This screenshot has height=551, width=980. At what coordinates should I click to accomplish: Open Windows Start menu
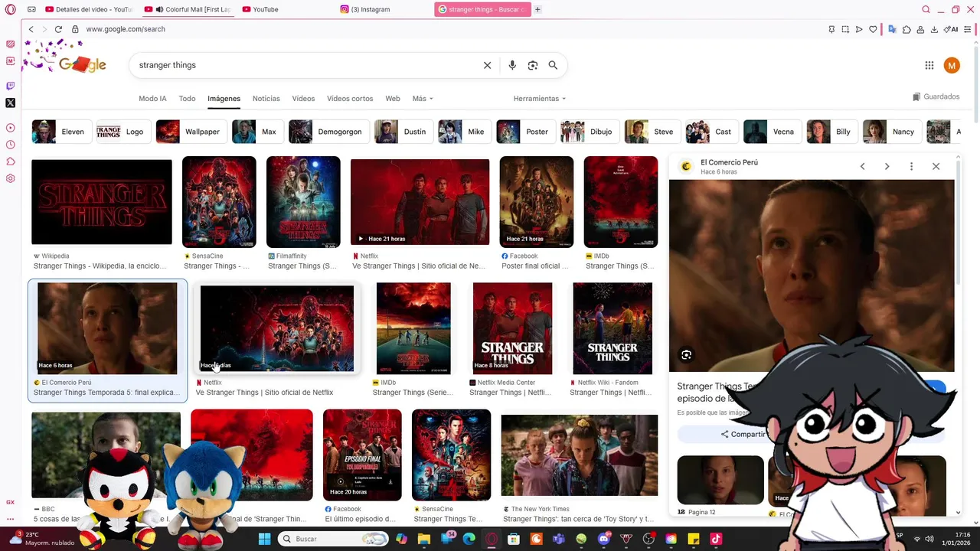(x=264, y=539)
